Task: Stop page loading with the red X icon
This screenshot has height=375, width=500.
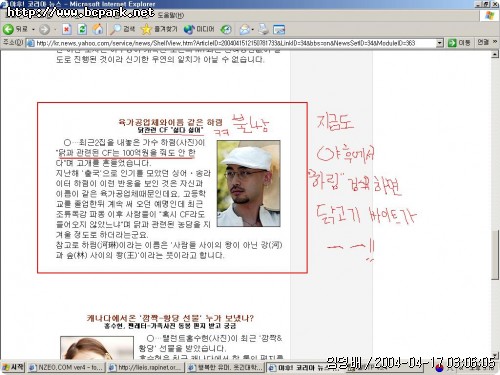Action: (67, 29)
